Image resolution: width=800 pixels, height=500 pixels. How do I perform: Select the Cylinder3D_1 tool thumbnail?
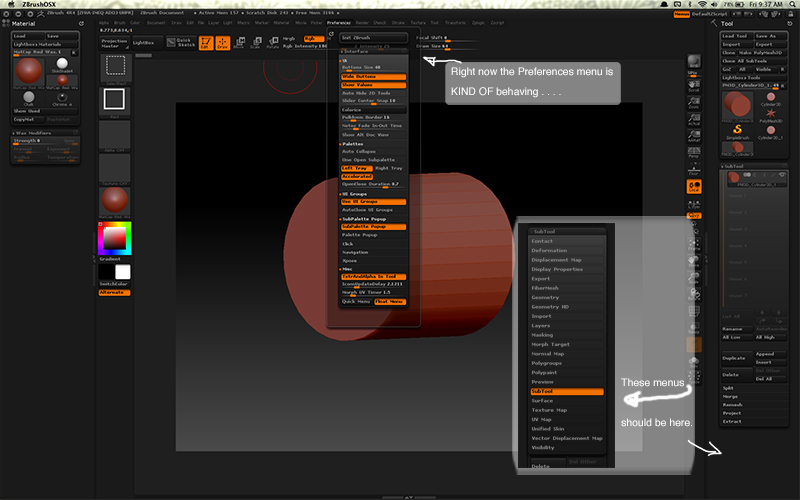tap(770, 132)
